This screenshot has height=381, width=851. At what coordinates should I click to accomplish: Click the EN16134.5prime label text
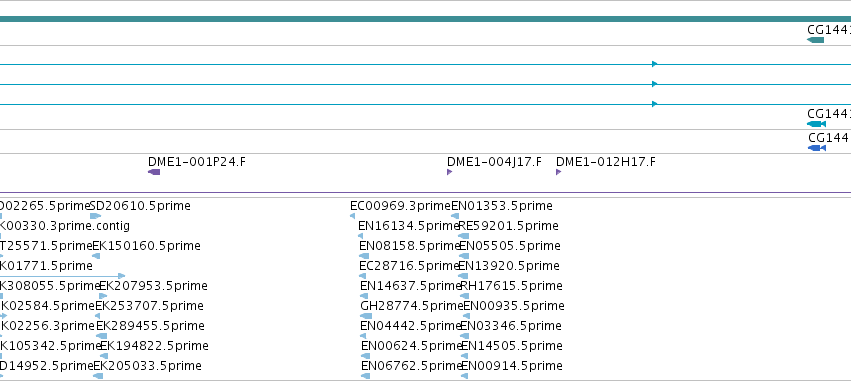pos(409,225)
